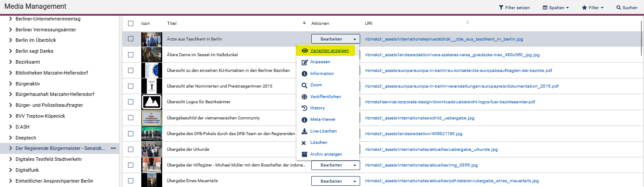The image size is (644, 187).
Task: Click the magnifier icon for Zoom
Action: [305, 85]
